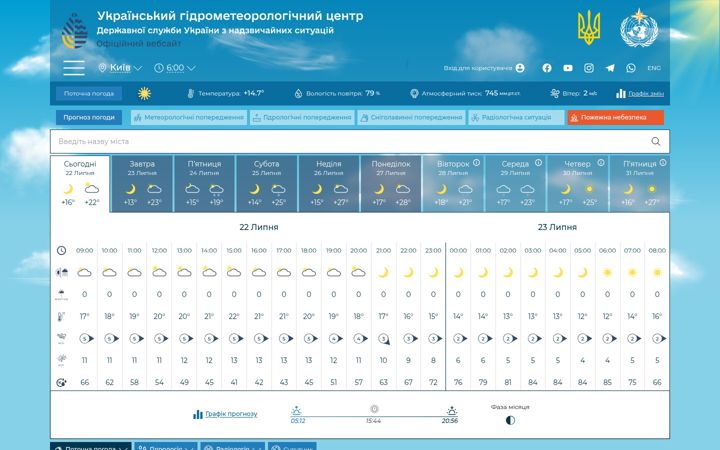Viewport: 720px width, 450px height.
Task: Click the hourly temperature row thermometer icon
Action: pyautogui.click(x=62, y=316)
